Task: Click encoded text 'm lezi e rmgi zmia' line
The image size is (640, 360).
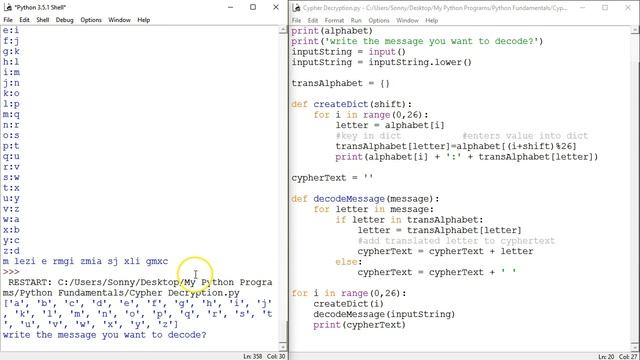Action: 85,261
